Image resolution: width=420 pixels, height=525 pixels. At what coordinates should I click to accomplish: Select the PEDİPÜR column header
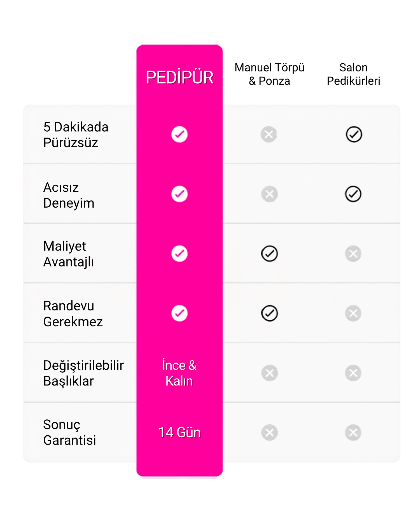tap(179, 77)
